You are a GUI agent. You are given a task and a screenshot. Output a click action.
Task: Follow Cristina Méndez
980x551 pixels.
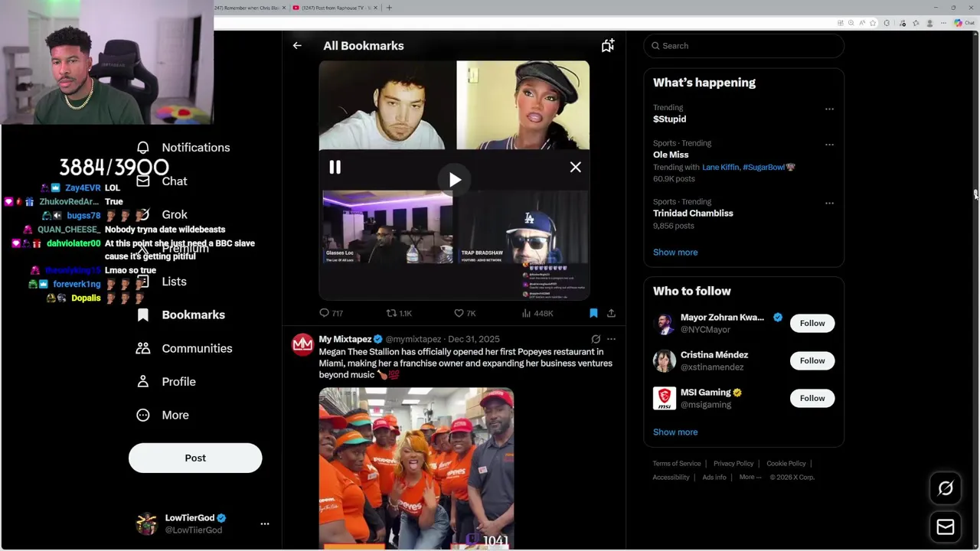pos(812,360)
